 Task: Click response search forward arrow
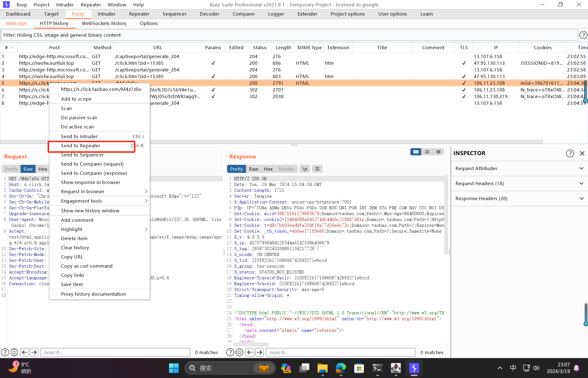tap(259, 352)
